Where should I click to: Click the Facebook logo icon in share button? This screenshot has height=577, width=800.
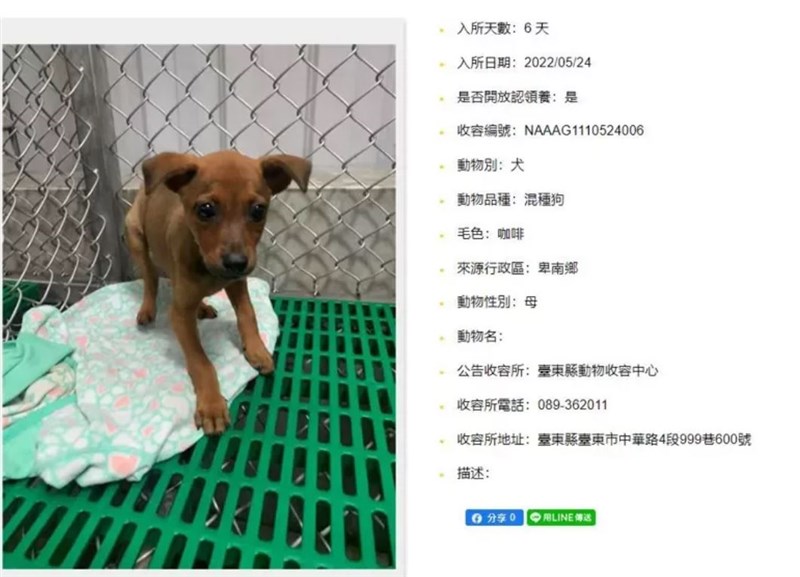point(477,518)
